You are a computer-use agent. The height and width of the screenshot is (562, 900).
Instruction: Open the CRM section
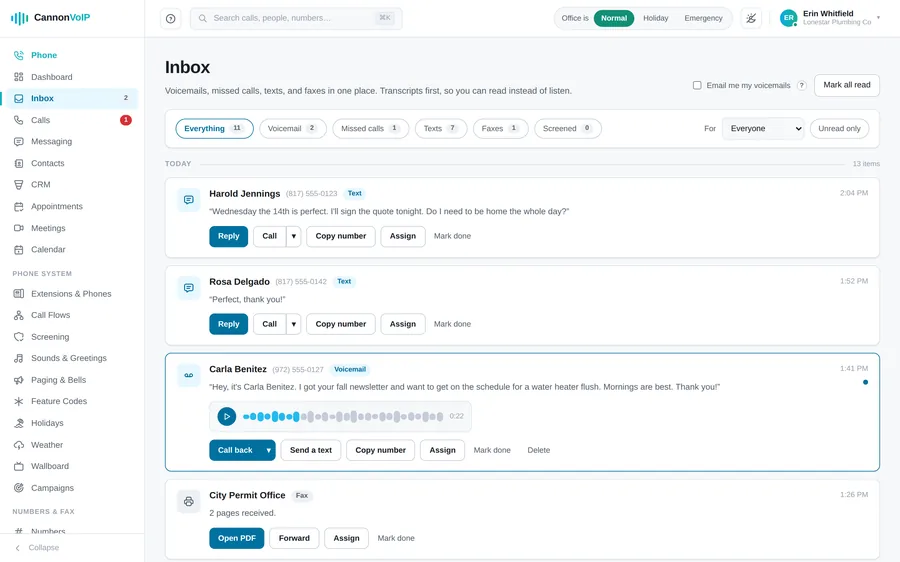pos(72,184)
